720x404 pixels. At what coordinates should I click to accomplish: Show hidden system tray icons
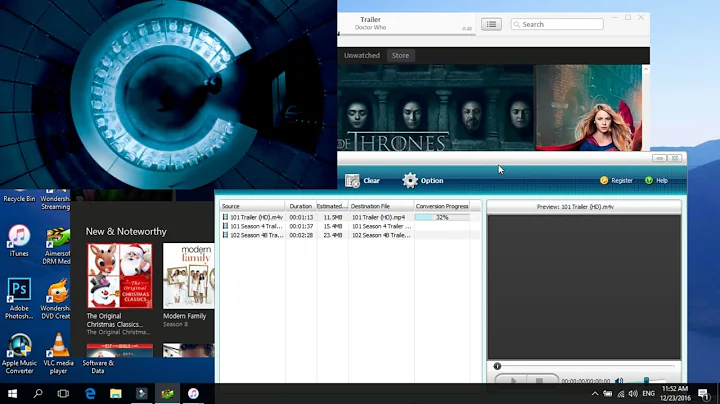[x=595, y=393]
